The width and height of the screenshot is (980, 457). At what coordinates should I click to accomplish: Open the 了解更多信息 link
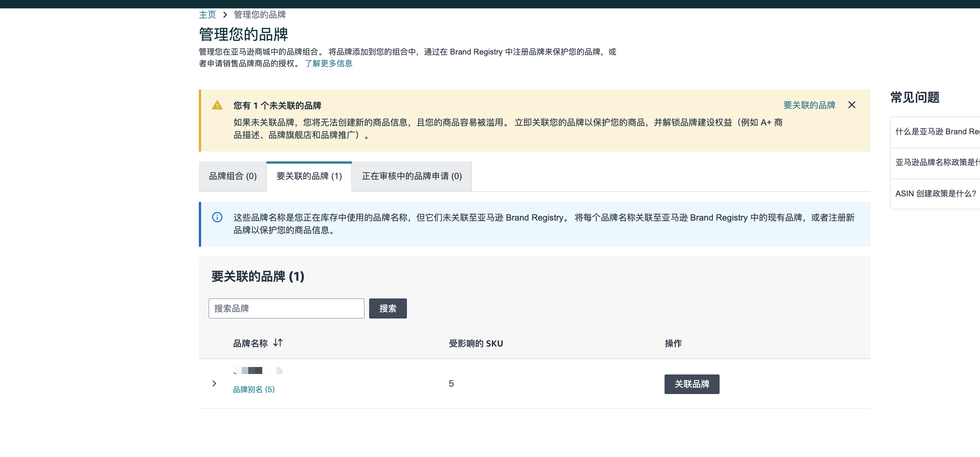pos(329,63)
